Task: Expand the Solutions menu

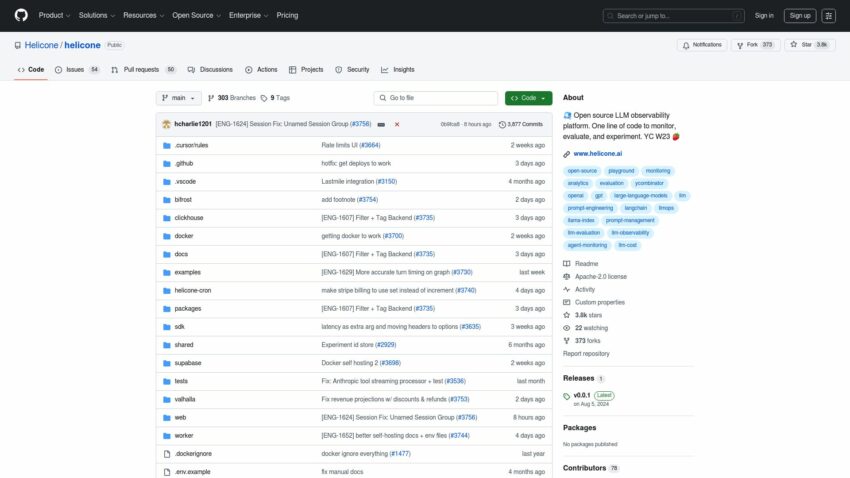Action: [x=96, y=15]
